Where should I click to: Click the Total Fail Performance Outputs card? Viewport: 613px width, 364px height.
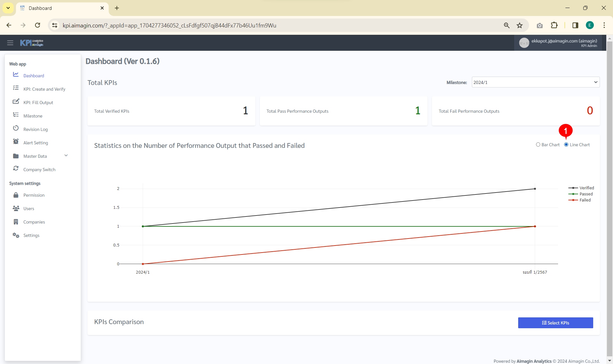point(516,111)
